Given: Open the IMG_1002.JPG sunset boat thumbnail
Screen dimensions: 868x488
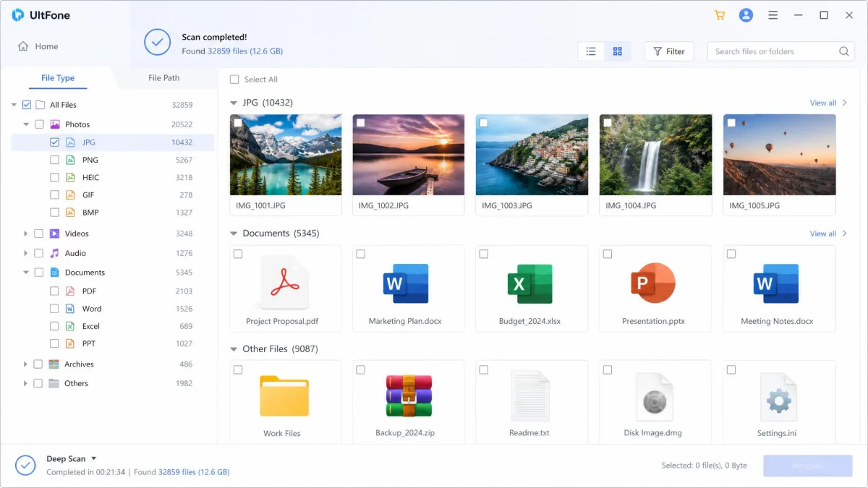Looking at the screenshot, I should (x=409, y=155).
